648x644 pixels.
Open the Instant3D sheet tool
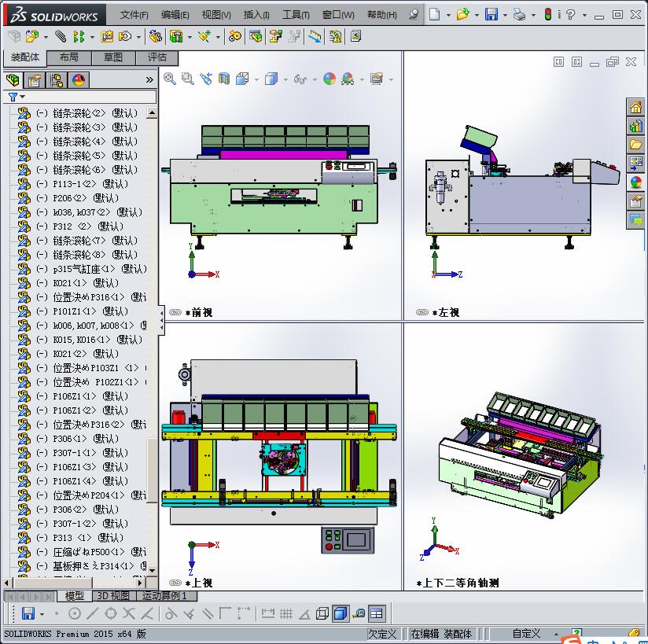(315, 36)
